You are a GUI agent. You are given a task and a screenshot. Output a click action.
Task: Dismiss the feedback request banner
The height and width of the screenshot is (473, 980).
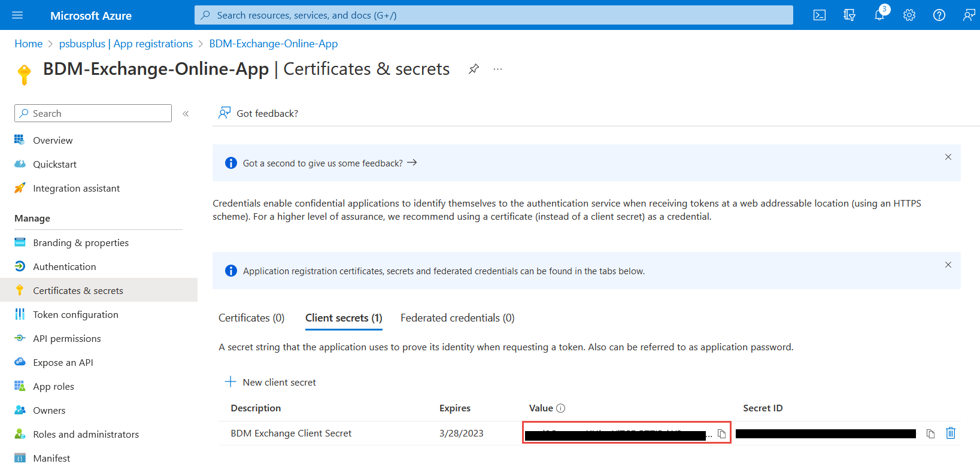coord(948,157)
